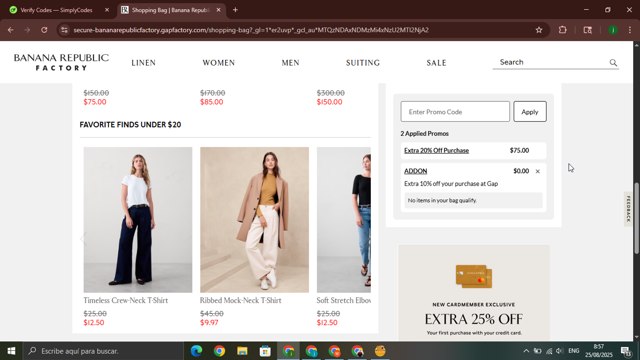Open the notifications center icon
This screenshot has height=360, width=640.
626,351
